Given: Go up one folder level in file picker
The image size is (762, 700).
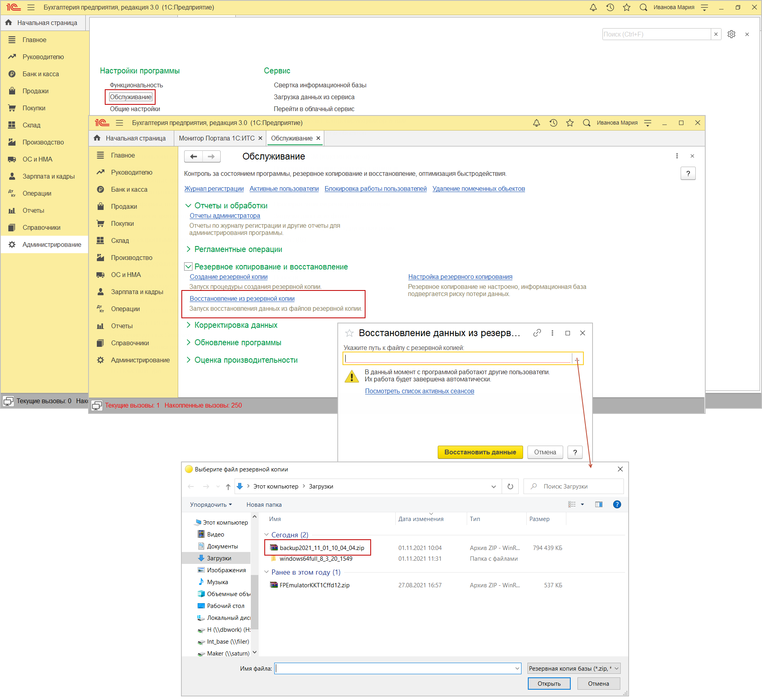Looking at the screenshot, I should (228, 487).
